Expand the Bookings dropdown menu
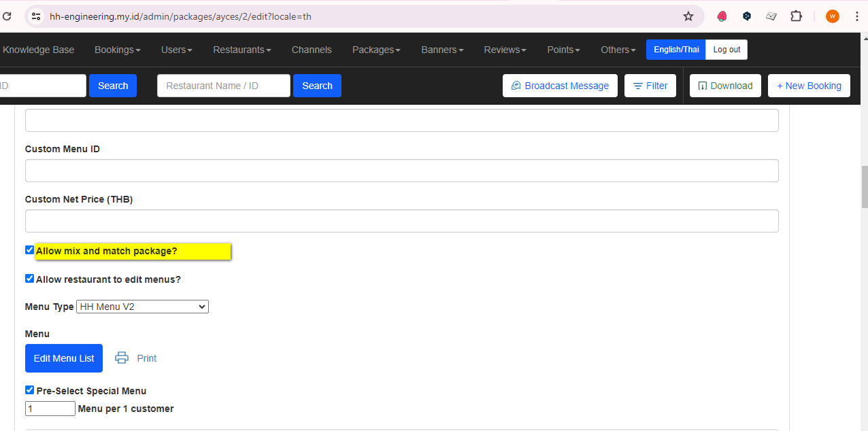 click(117, 50)
